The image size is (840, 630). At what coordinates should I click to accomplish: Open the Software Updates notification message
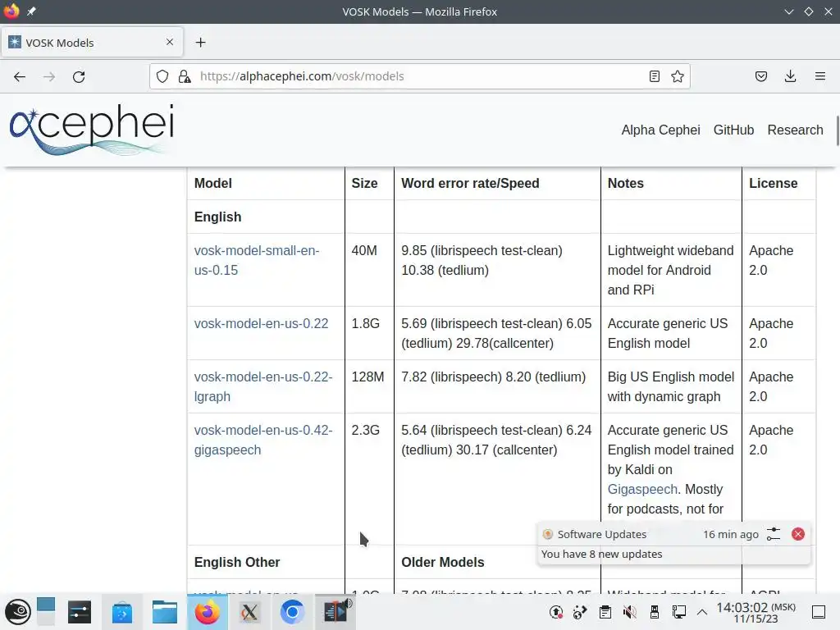601,554
